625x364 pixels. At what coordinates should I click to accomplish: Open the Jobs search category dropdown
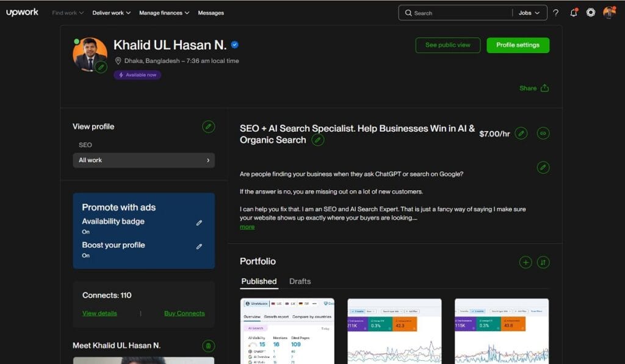click(529, 13)
